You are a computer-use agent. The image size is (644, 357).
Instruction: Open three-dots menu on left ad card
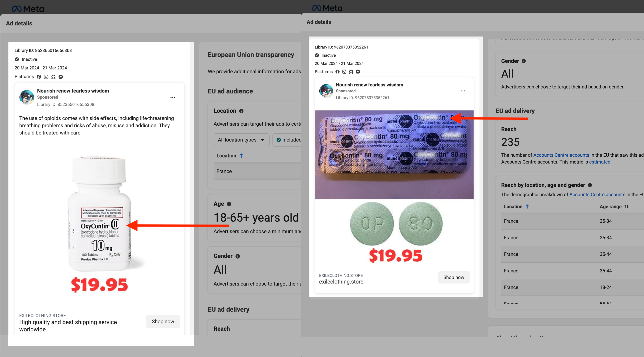click(x=173, y=97)
